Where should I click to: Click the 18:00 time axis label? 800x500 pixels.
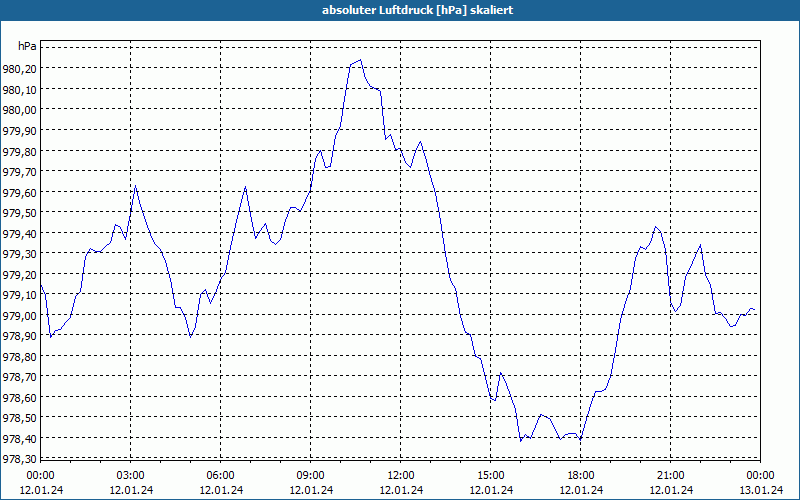click(581, 476)
